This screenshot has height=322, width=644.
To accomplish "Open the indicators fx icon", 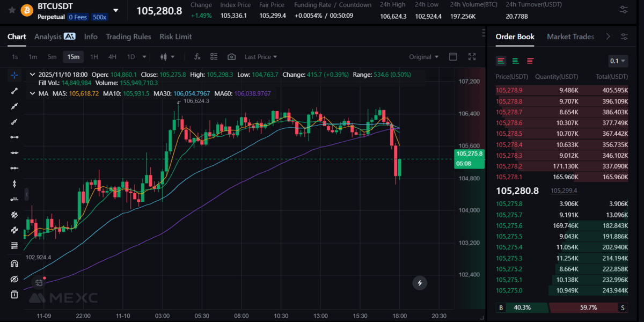I will coord(197,56).
